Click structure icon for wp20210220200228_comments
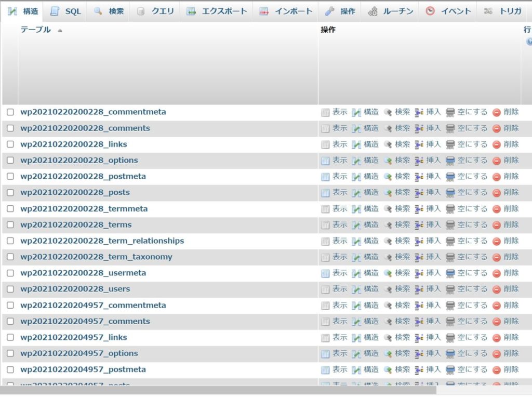This screenshot has height=397, width=532. click(356, 128)
